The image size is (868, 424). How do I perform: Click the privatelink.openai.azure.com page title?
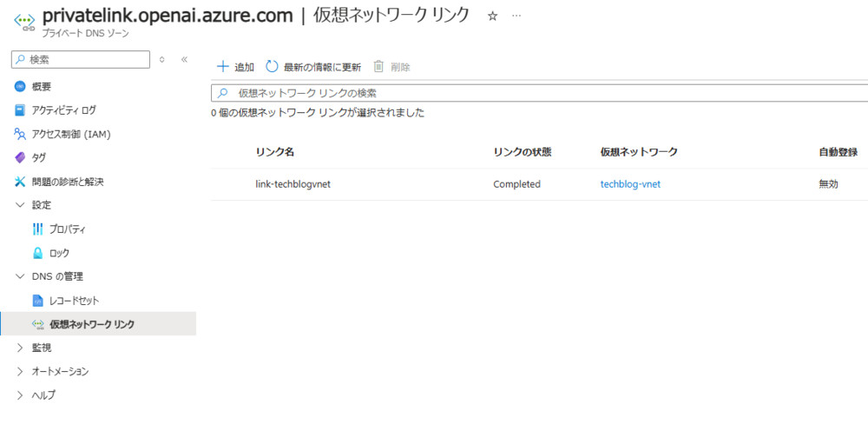click(168, 16)
